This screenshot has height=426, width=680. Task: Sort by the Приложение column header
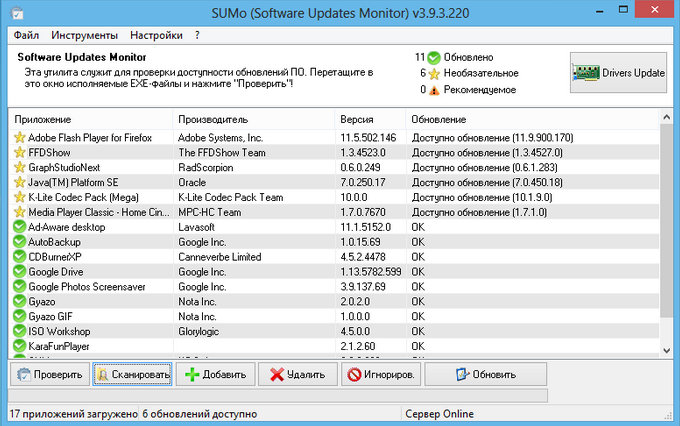tap(90, 119)
